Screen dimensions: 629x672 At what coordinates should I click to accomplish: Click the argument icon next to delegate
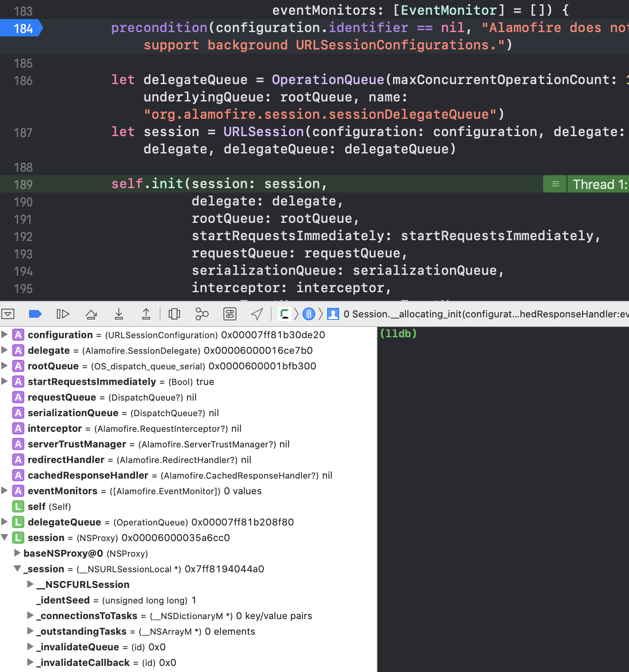coord(18,350)
